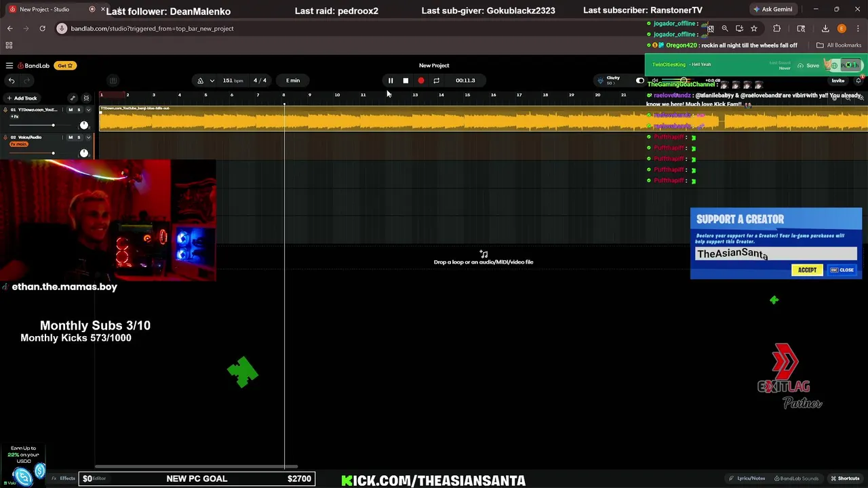Open the Chrome profile avatar
Viewport: 868px width, 488px height.
pos(842,28)
